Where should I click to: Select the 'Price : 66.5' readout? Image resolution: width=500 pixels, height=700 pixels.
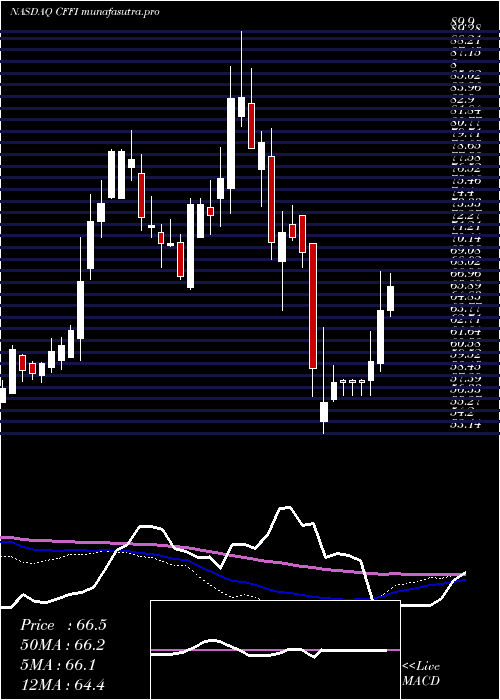(x=63, y=625)
